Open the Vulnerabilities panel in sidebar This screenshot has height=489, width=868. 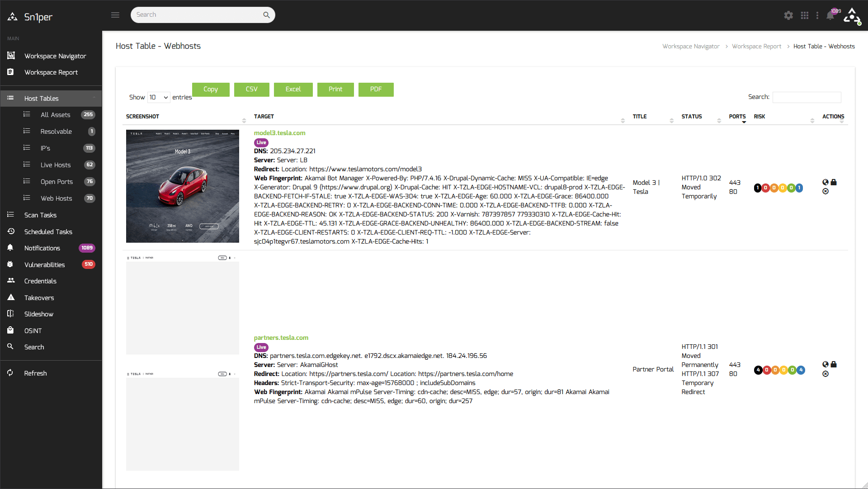click(x=44, y=264)
